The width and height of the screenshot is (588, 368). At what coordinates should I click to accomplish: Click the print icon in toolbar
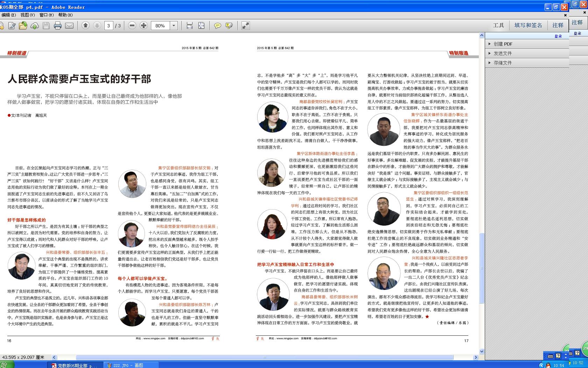click(58, 26)
